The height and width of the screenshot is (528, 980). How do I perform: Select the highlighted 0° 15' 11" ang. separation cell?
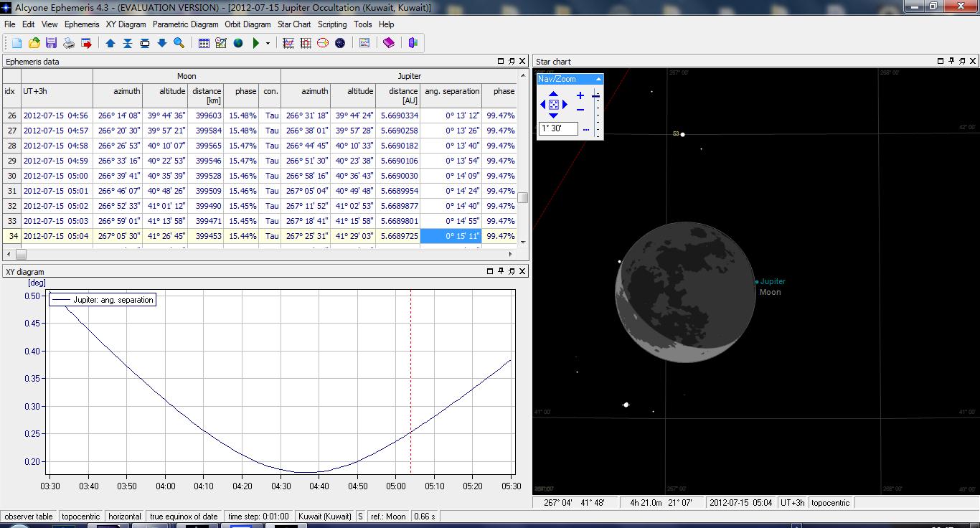tap(451, 236)
